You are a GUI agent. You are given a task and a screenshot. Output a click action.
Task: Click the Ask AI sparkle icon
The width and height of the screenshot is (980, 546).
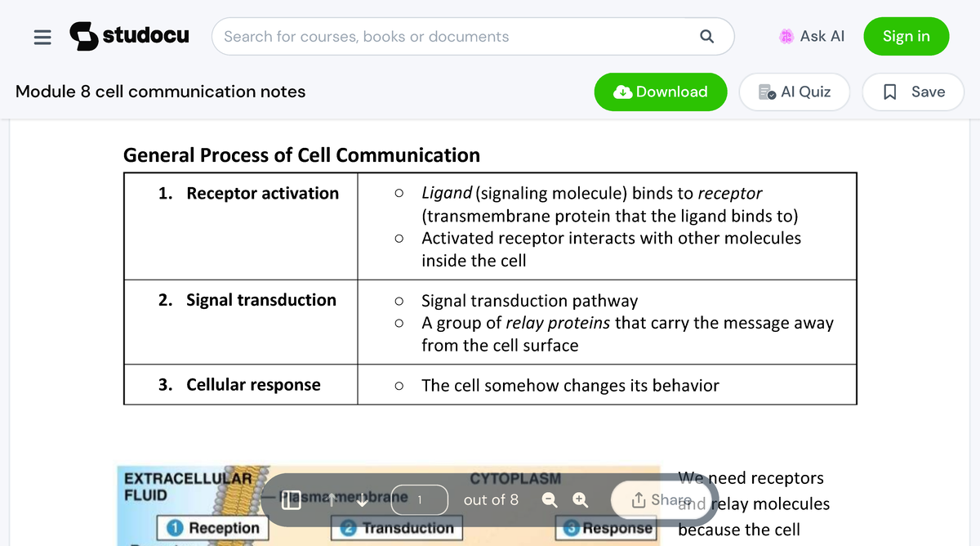pos(786,36)
